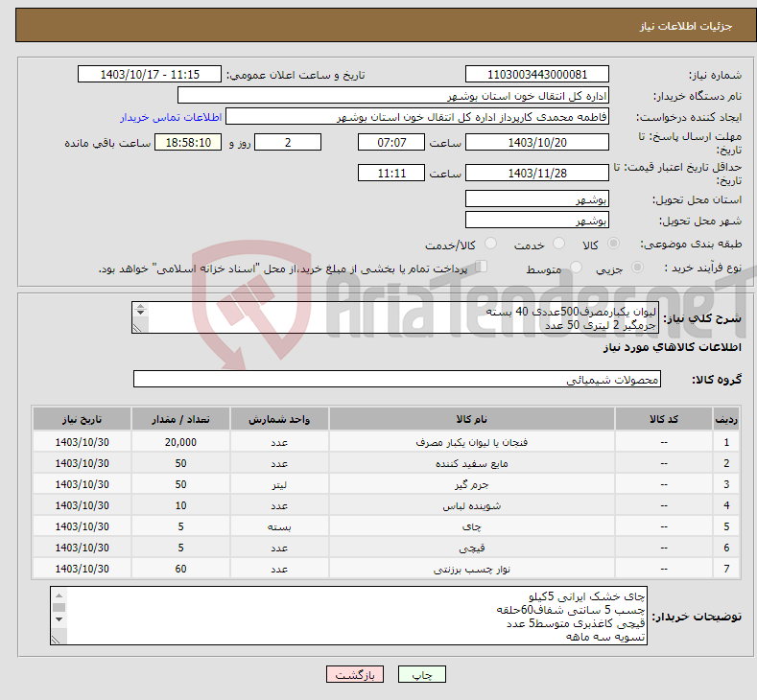Screen dimensions: 757x700
Task: Click scroll up arrow in توضیحات خریدار box
Action: [x=59, y=595]
